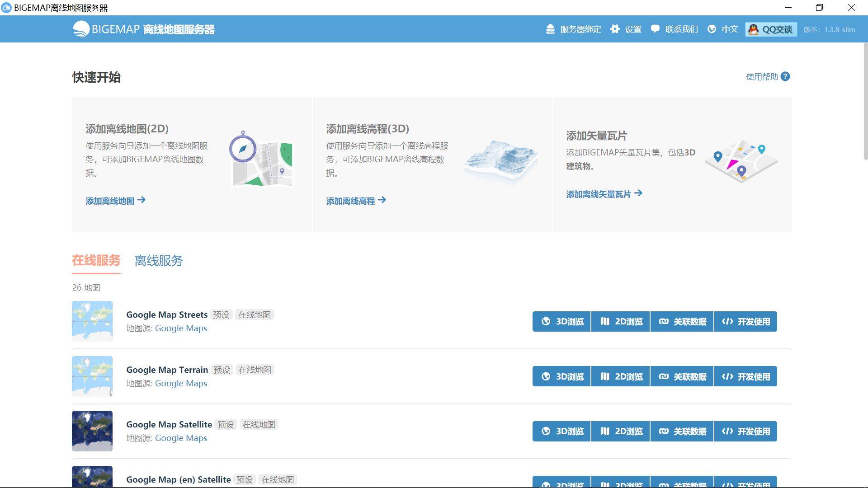The height and width of the screenshot is (488, 868).
Task: Click 开发使用 for Google Map Satellite
Action: click(745, 431)
